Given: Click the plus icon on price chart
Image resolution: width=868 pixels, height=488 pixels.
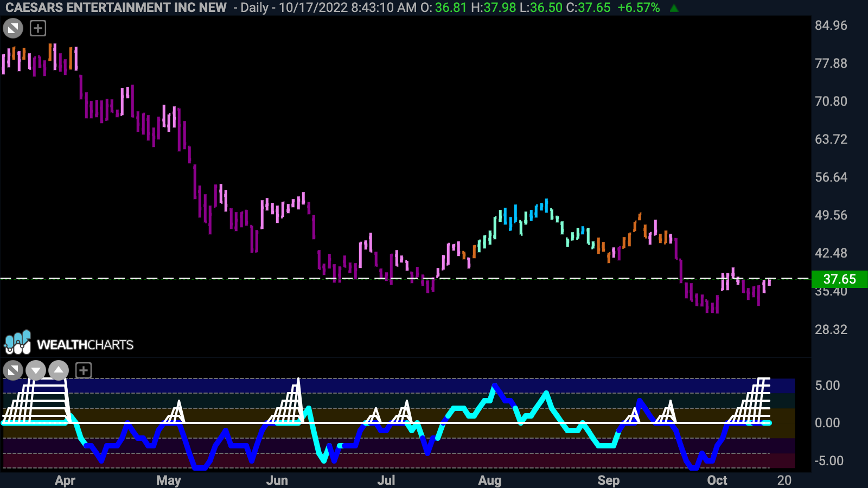Looking at the screenshot, I should tap(38, 28).
